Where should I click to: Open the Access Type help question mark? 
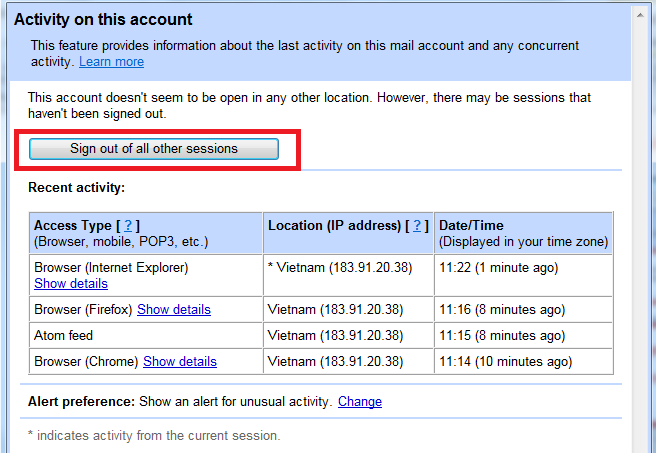coord(129,226)
